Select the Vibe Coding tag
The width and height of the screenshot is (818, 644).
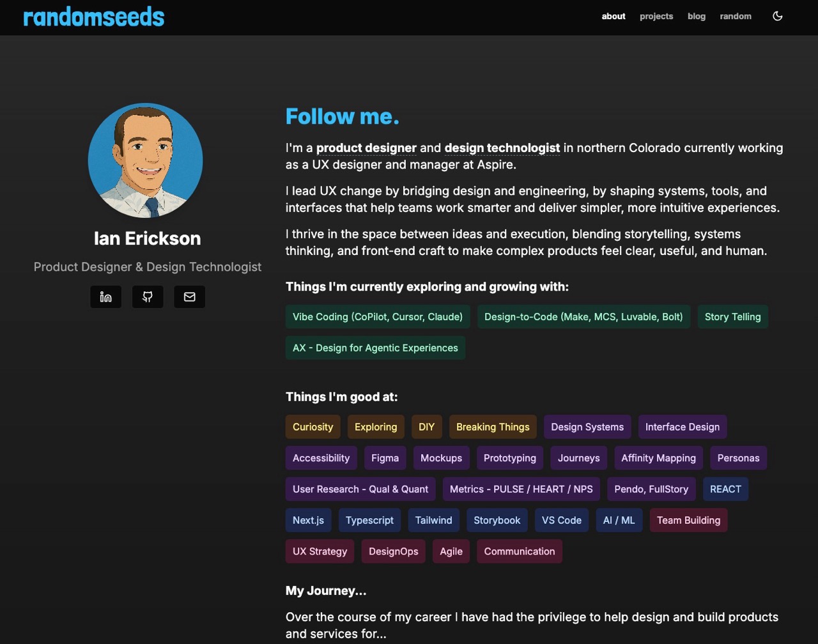click(378, 317)
